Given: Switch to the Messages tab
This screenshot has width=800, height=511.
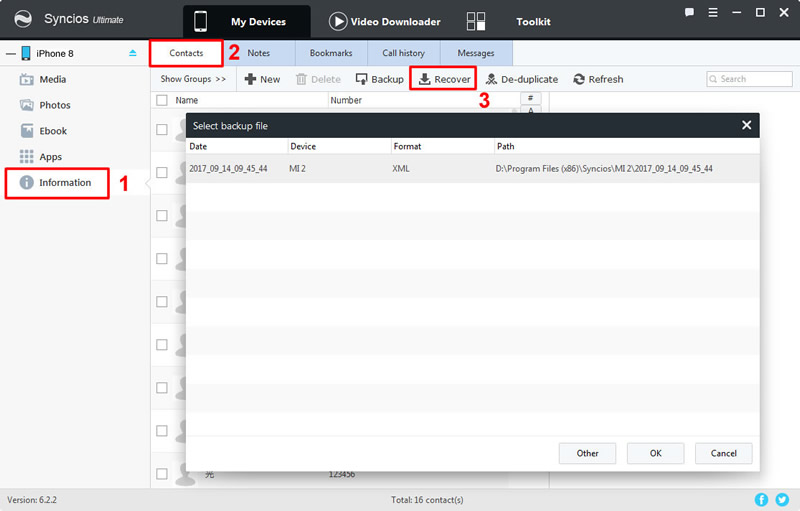Looking at the screenshot, I should click(476, 53).
